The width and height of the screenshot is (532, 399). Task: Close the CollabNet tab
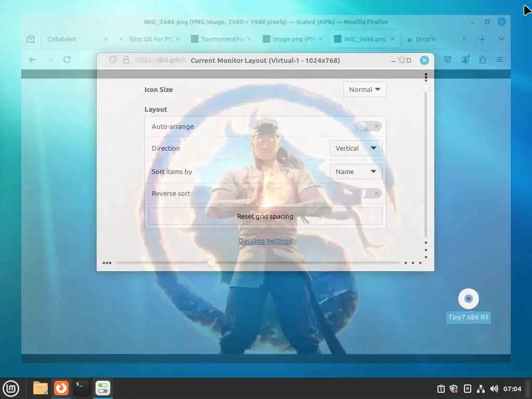(x=106, y=39)
